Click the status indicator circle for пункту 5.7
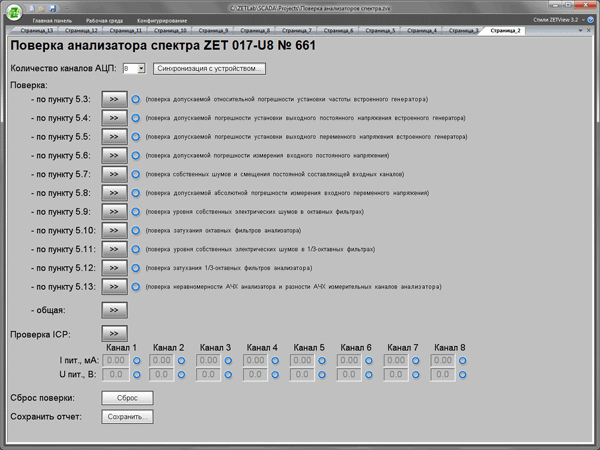The image size is (600, 450). pyautogui.click(x=135, y=174)
